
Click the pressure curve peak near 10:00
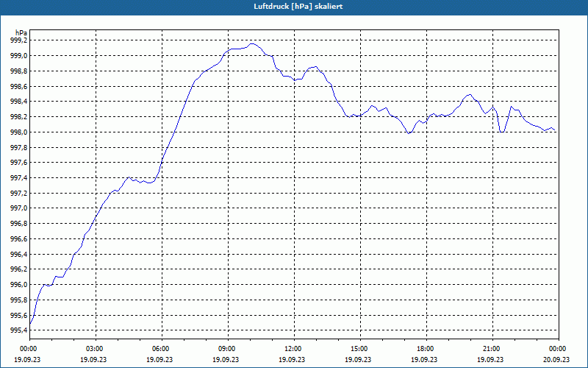(x=252, y=43)
